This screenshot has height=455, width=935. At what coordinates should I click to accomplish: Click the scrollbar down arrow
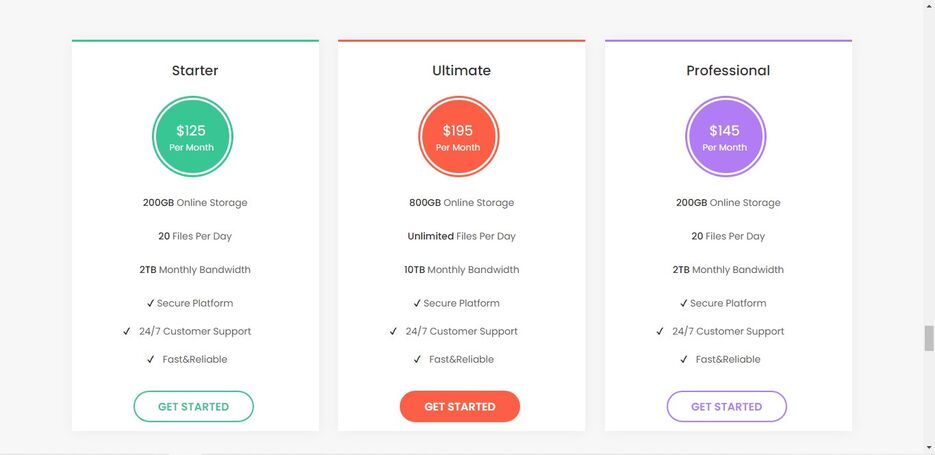point(928,447)
